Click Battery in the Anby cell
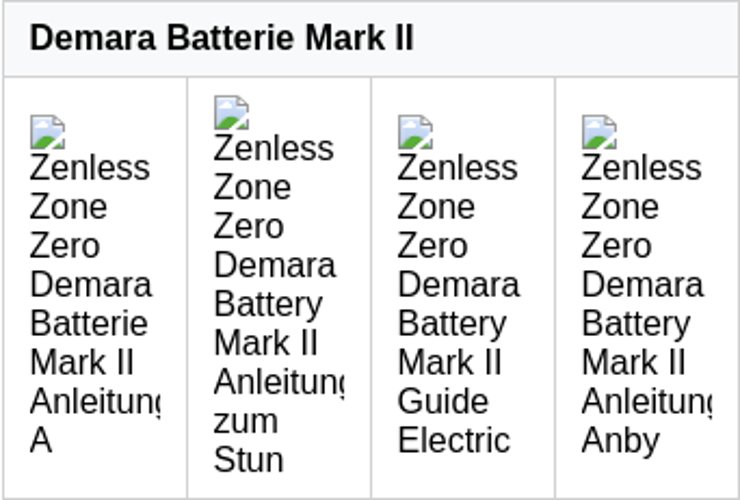This screenshot has width=740, height=500. tap(636, 323)
